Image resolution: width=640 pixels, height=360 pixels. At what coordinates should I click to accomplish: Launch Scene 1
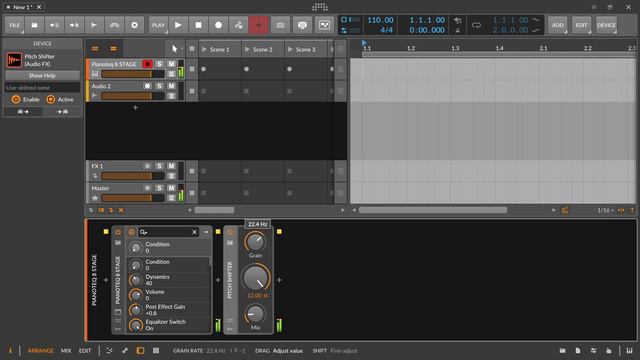point(204,49)
